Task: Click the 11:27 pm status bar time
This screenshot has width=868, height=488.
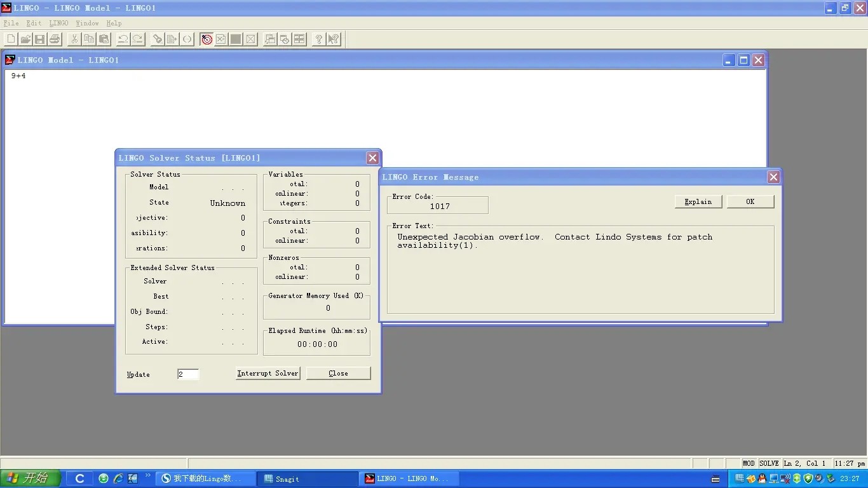Action: pyautogui.click(x=850, y=463)
